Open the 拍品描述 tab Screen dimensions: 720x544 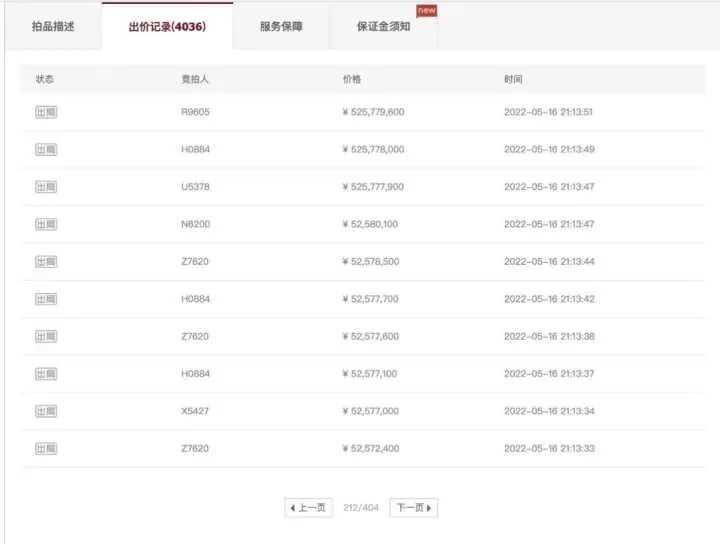click(x=52, y=27)
